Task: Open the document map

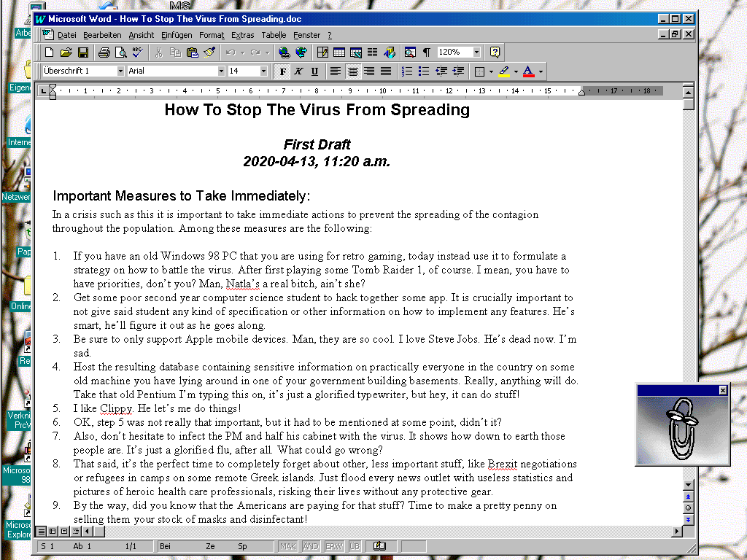Action: [410, 52]
